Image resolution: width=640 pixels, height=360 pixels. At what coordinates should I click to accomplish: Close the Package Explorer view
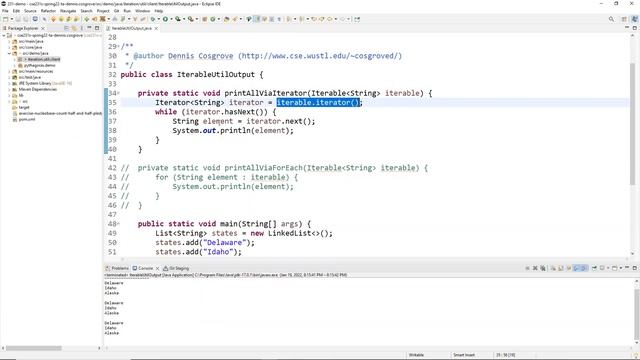(x=42, y=28)
